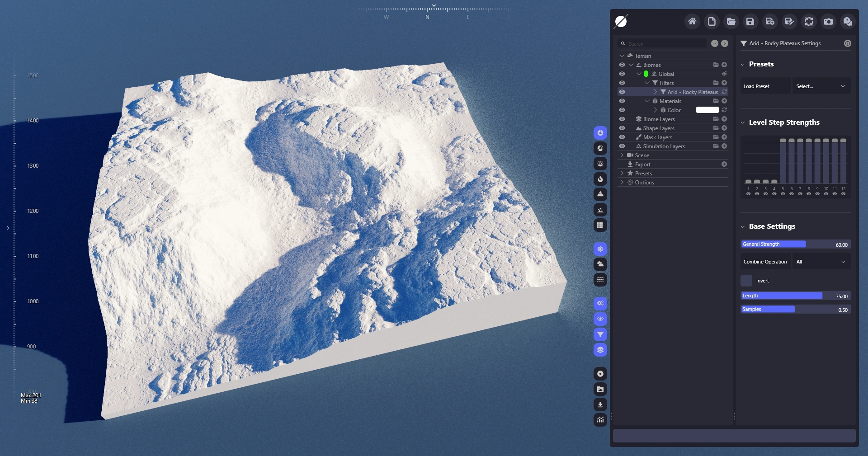
Task: Open the Combine Operation dropdown
Action: coord(821,262)
